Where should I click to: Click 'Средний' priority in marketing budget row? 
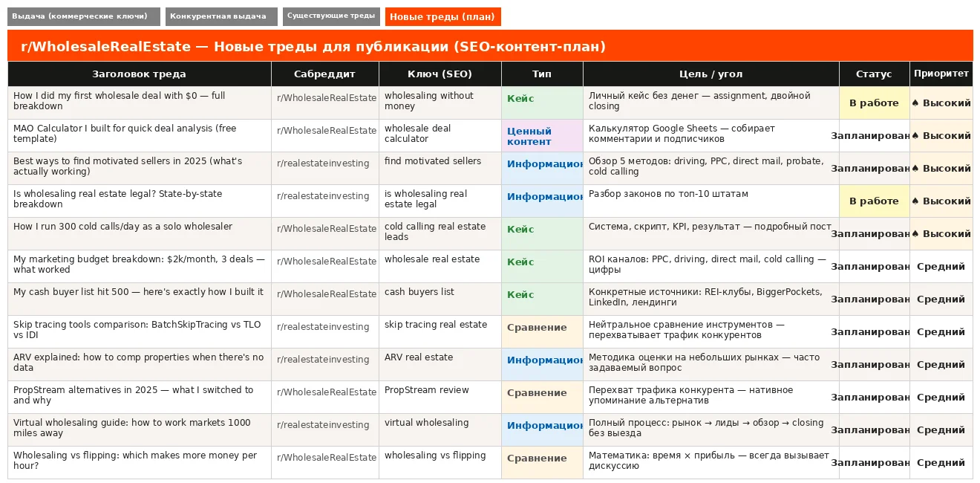(x=941, y=267)
